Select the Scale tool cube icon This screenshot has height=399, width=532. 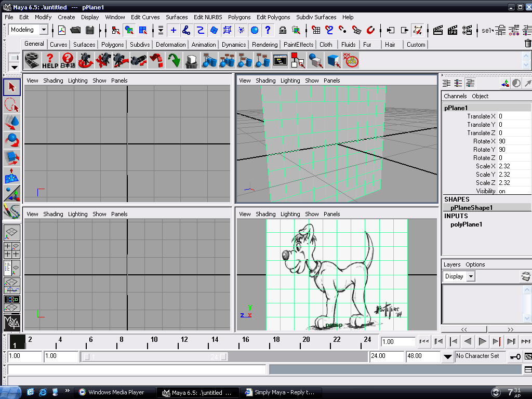[x=12, y=158]
